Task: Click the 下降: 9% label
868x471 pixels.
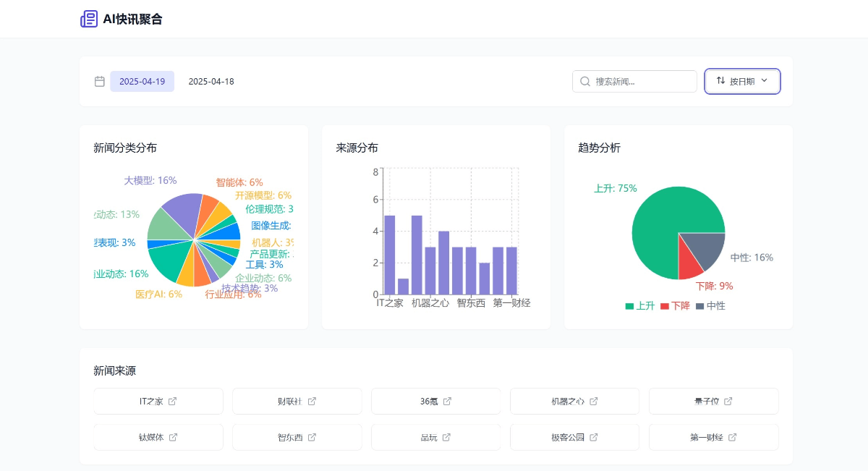Action: (715, 286)
